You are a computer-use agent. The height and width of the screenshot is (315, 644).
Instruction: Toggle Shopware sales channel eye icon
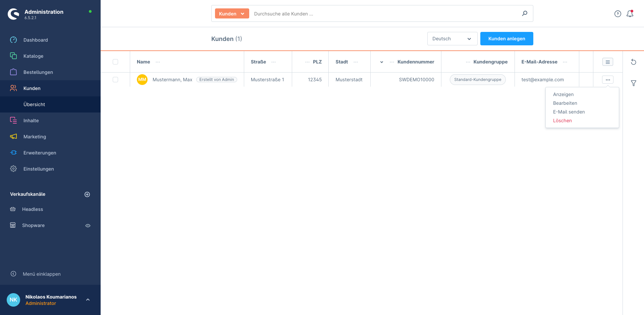point(88,226)
